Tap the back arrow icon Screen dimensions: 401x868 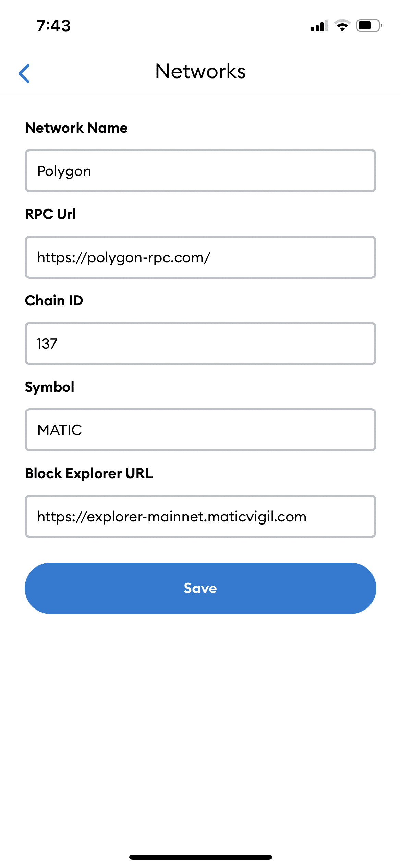(24, 73)
